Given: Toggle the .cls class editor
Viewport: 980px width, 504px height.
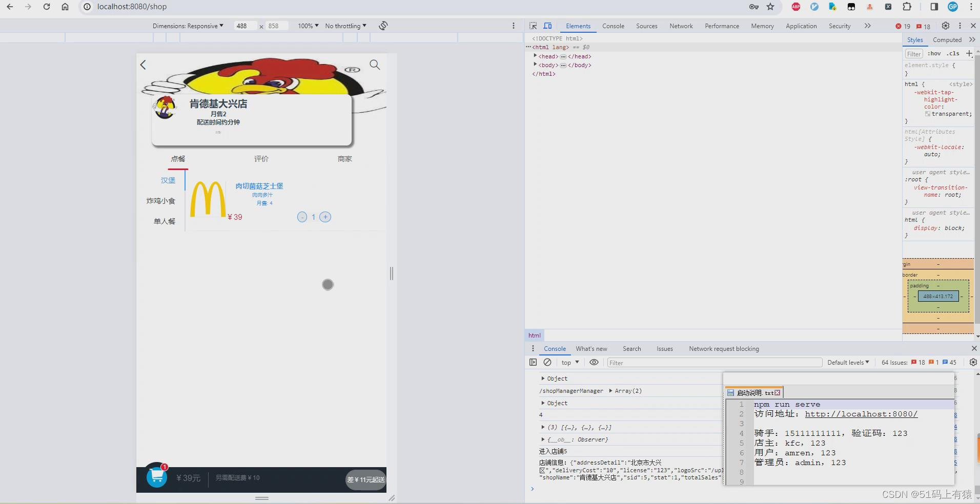Looking at the screenshot, I should [x=953, y=53].
